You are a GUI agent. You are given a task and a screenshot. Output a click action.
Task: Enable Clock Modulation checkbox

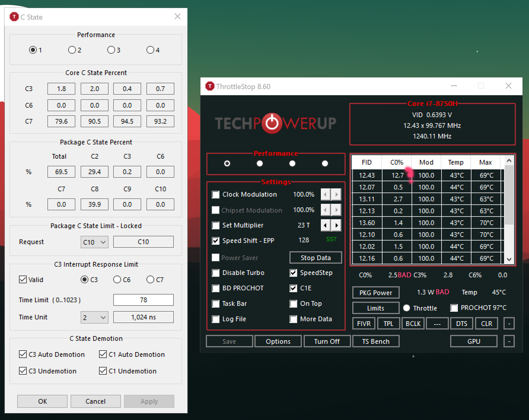(216, 195)
